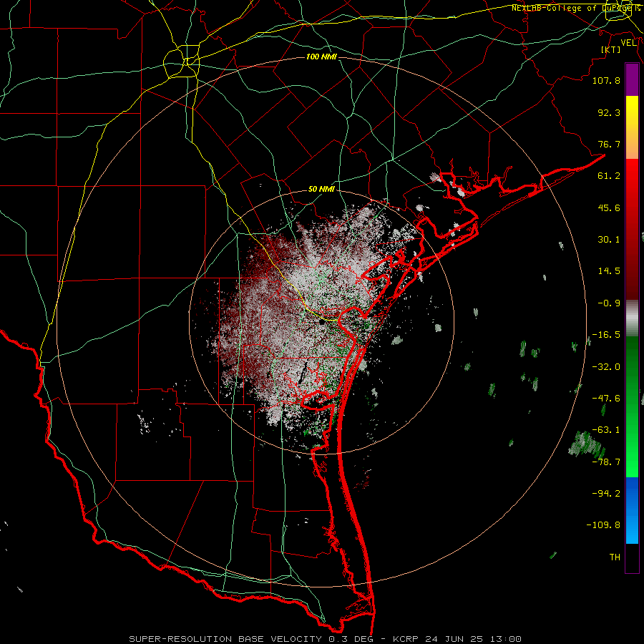Click the -94.2 velocity scale value
Screen dimensions: 644x644
(x=606, y=494)
